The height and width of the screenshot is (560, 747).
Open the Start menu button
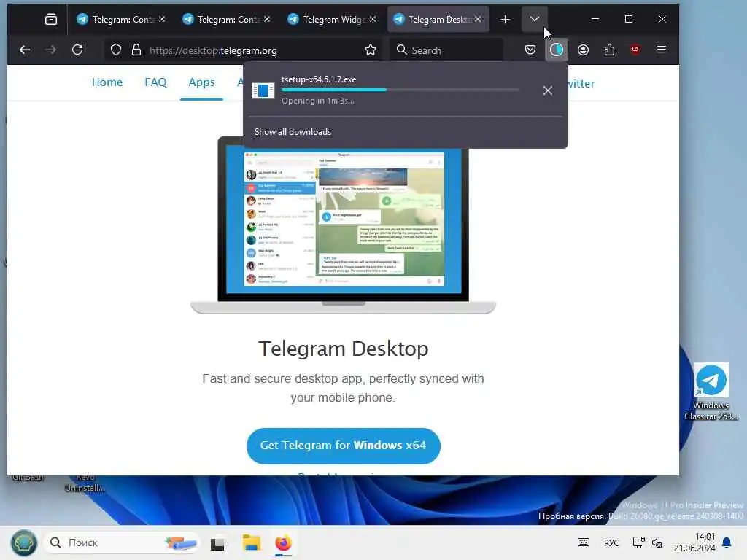pyautogui.click(x=24, y=542)
